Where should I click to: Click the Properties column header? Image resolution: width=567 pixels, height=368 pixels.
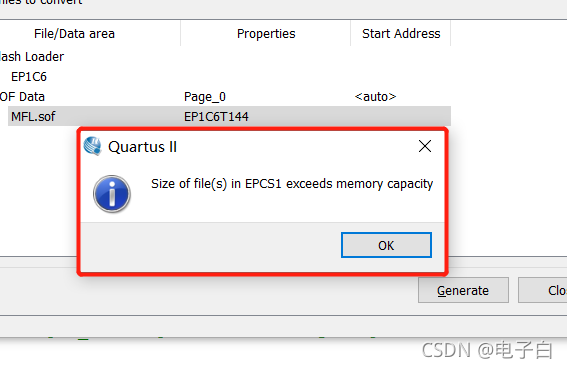pyautogui.click(x=266, y=34)
